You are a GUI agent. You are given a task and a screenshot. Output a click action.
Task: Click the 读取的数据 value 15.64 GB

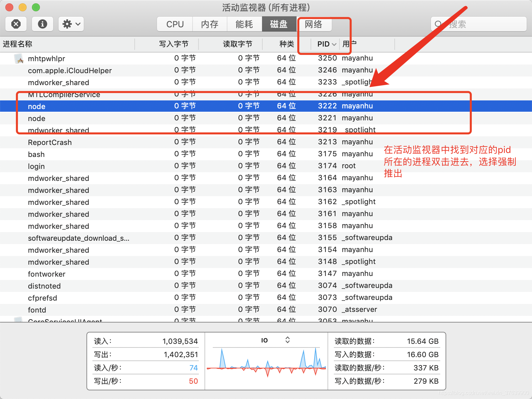(423, 341)
